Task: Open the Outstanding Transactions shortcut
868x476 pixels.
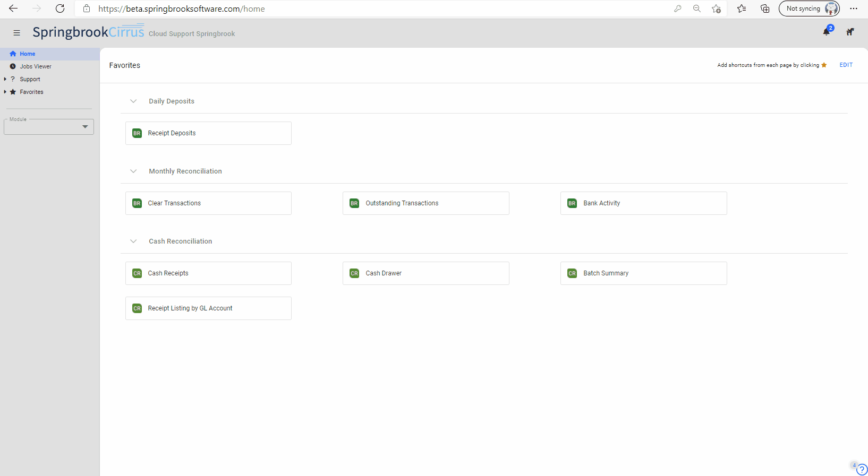Action: point(426,203)
